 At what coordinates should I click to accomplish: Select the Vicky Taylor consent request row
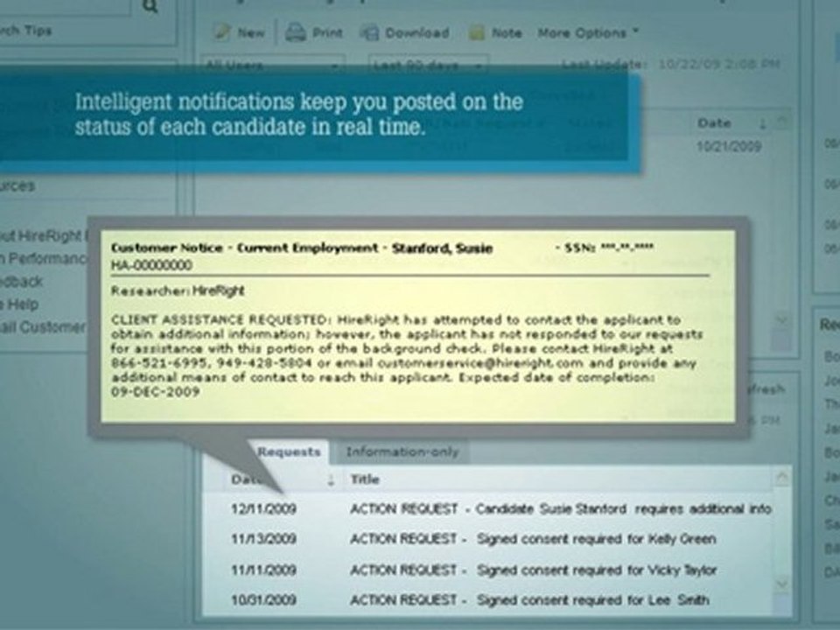coord(488,570)
